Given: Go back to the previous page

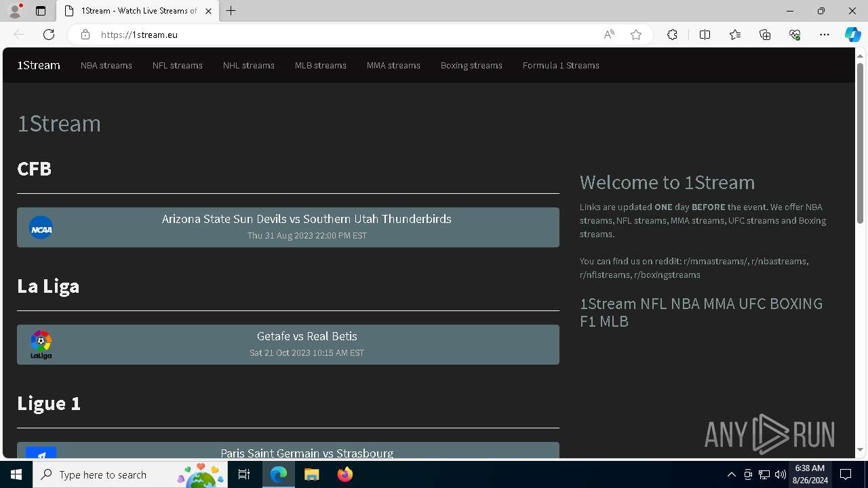Looking at the screenshot, I should pos(19,35).
